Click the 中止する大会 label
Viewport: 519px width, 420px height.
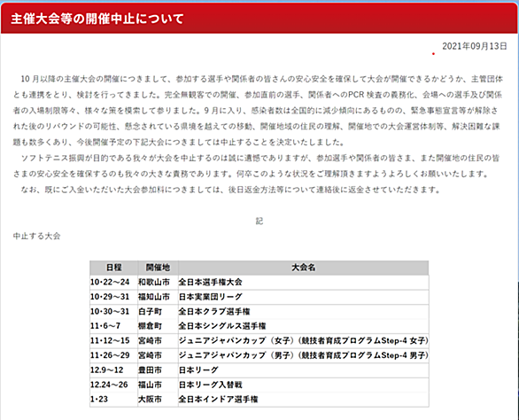click(x=36, y=237)
